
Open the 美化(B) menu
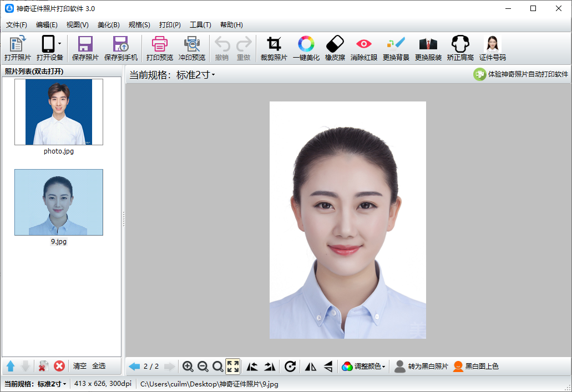(x=108, y=25)
